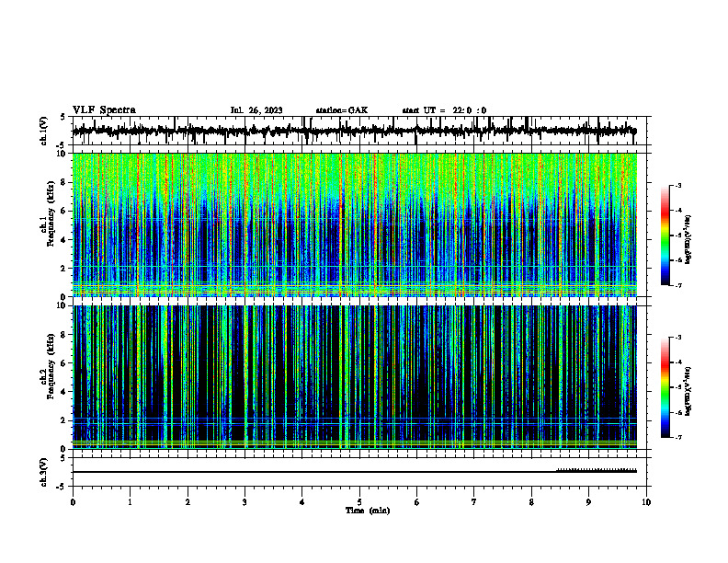Click time axis tick label "7"
The height and width of the screenshot is (563, 728).
(x=474, y=502)
